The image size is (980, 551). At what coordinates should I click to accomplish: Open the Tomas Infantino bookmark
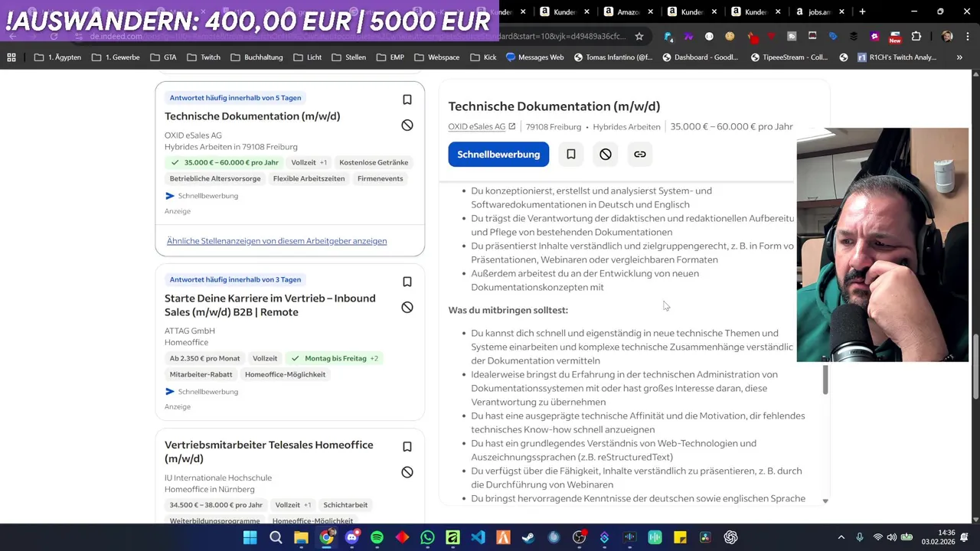click(612, 57)
